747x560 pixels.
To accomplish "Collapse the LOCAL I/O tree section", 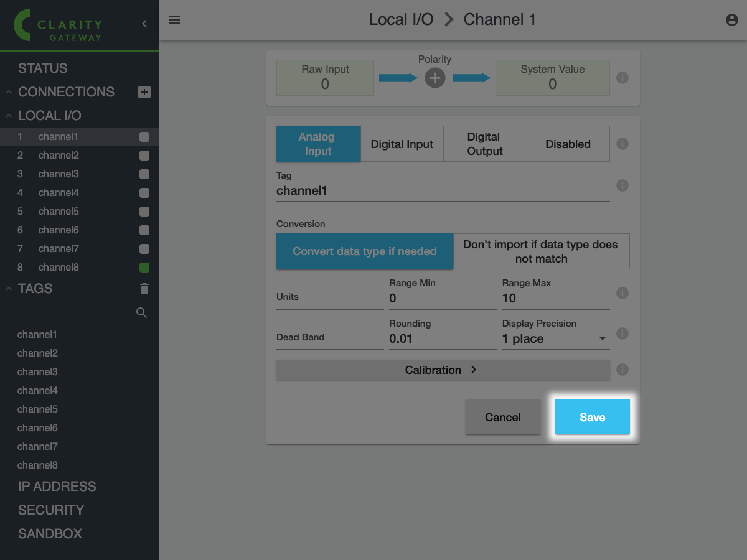I will coord(9,116).
